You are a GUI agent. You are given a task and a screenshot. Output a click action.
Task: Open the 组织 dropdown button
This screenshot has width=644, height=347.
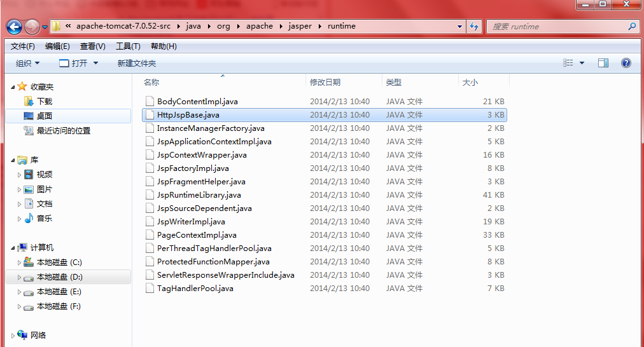tap(27, 63)
